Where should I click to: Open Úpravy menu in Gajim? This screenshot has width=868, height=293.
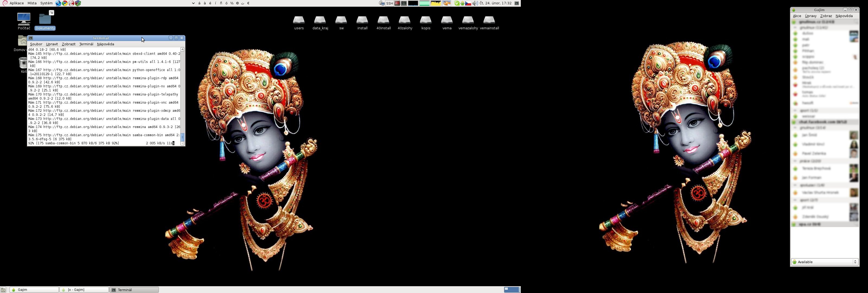point(811,16)
